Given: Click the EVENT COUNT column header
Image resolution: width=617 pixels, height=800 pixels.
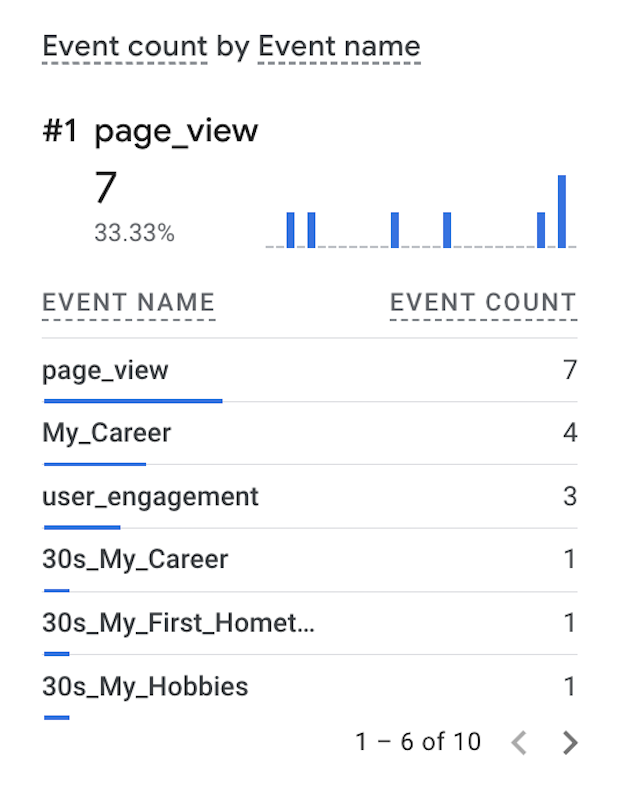Looking at the screenshot, I should [483, 303].
